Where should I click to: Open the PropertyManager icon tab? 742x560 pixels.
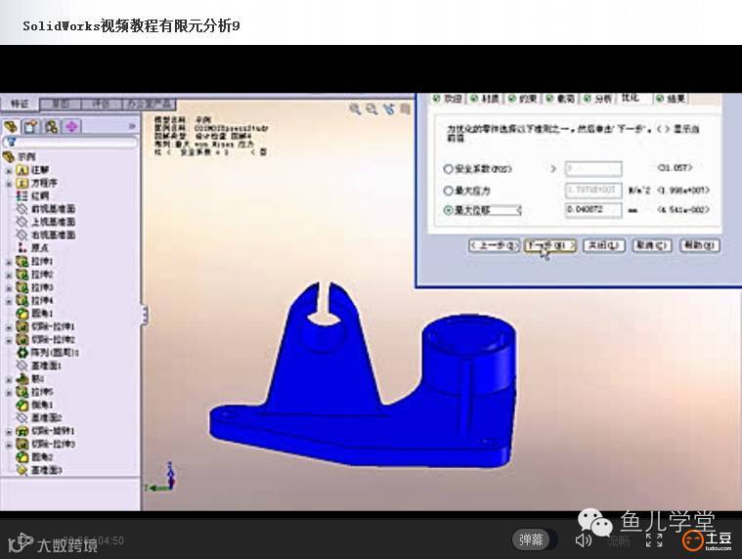point(31,126)
